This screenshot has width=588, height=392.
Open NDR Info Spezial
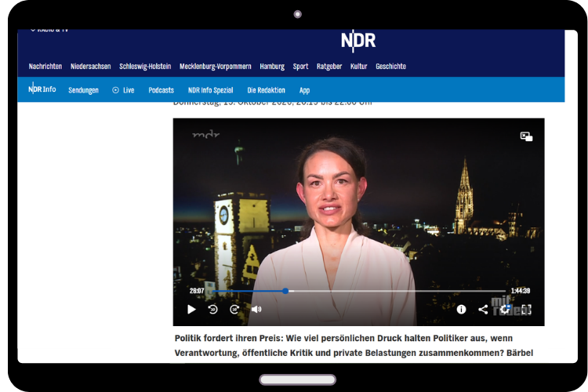(210, 90)
